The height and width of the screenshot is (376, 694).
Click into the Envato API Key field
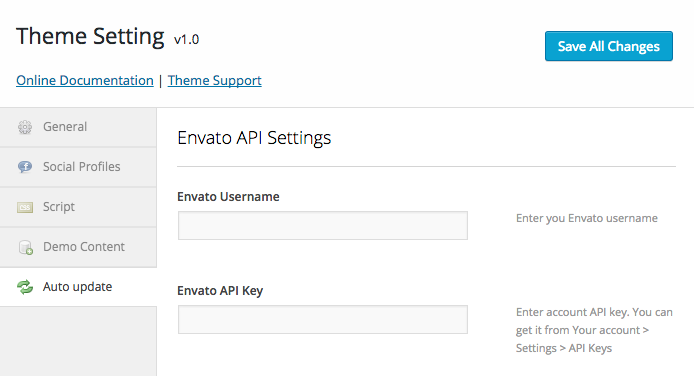coord(323,319)
